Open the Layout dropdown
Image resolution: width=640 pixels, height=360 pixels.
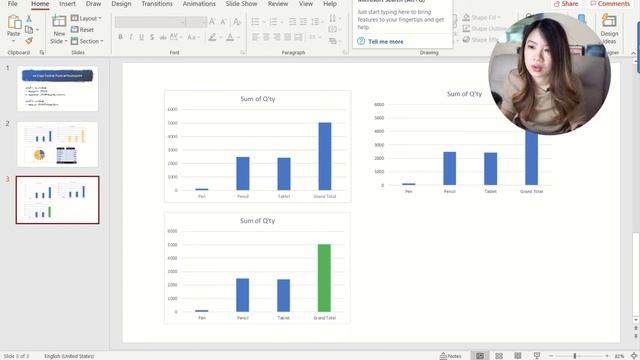coord(86,18)
